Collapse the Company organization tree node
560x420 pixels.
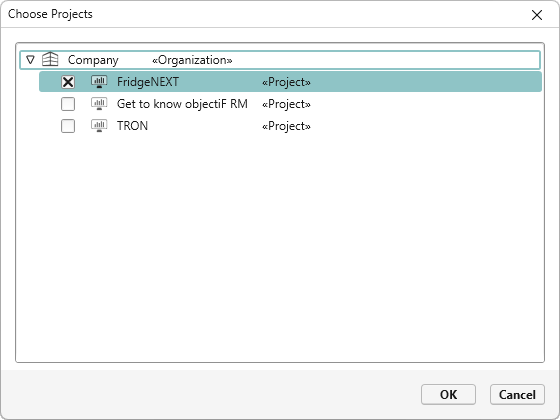pyautogui.click(x=31, y=60)
